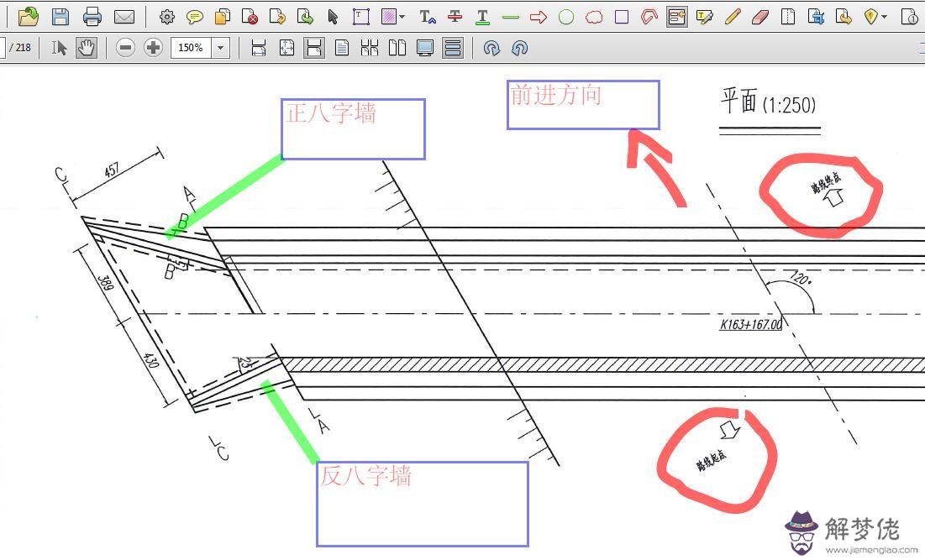The height and width of the screenshot is (560, 925).
Task: Toggle the callout text box tool
Action: point(677,16)
